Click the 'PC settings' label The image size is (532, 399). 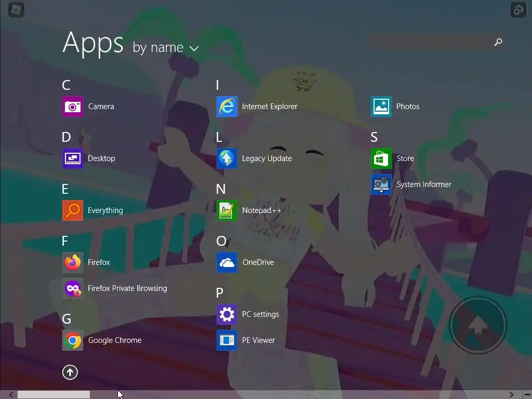pos(261,314)
